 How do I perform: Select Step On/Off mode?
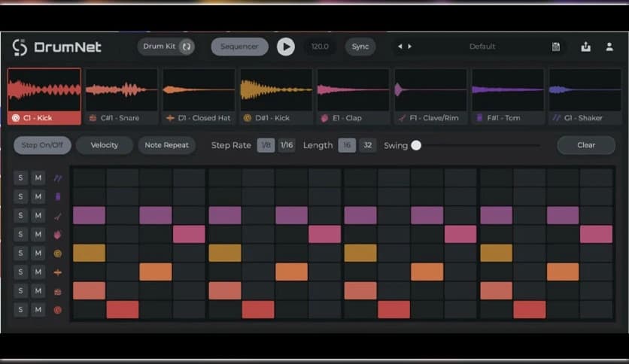[42, 145]
